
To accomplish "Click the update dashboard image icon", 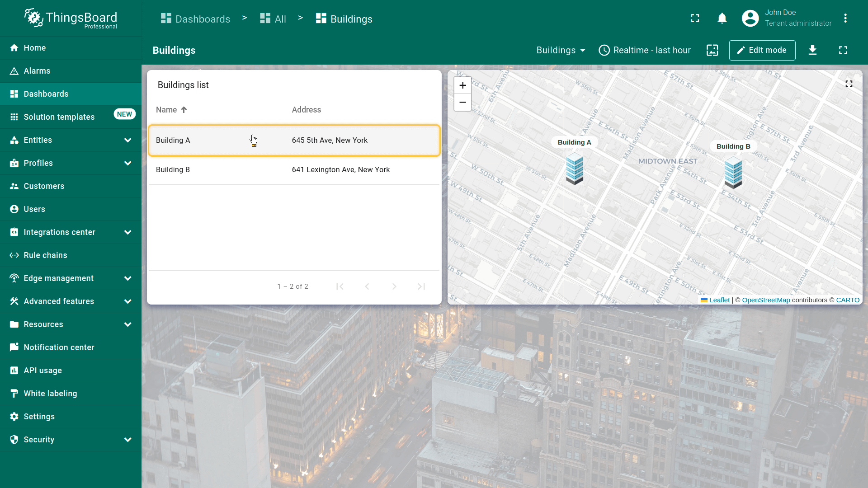I will pos(712,50).
